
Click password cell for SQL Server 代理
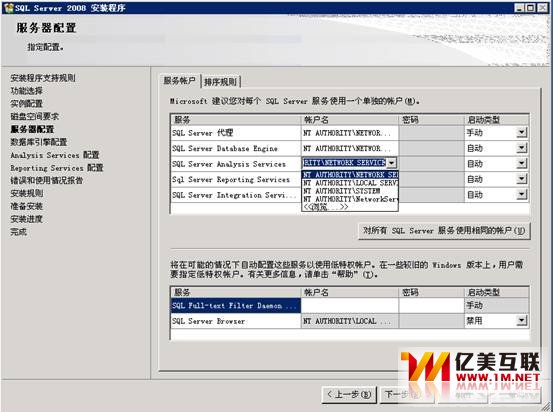click(432, 133)
